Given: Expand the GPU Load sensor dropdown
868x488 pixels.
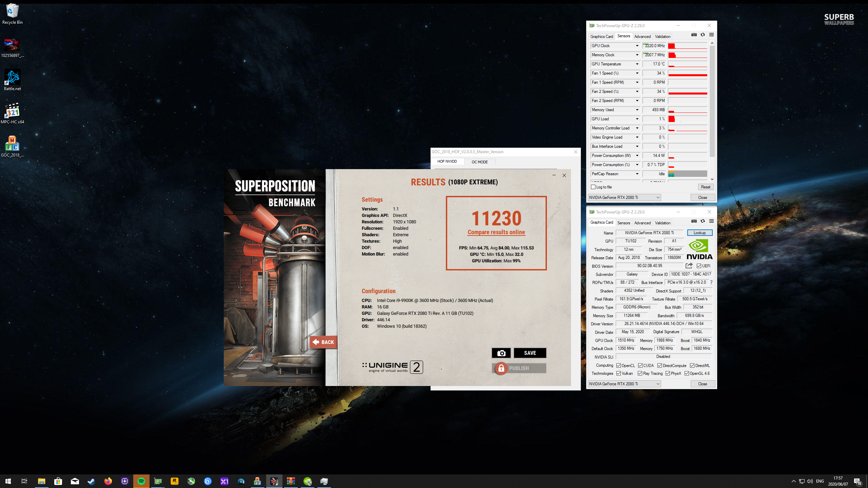Looking at the screenshot, I should point(637,119).
